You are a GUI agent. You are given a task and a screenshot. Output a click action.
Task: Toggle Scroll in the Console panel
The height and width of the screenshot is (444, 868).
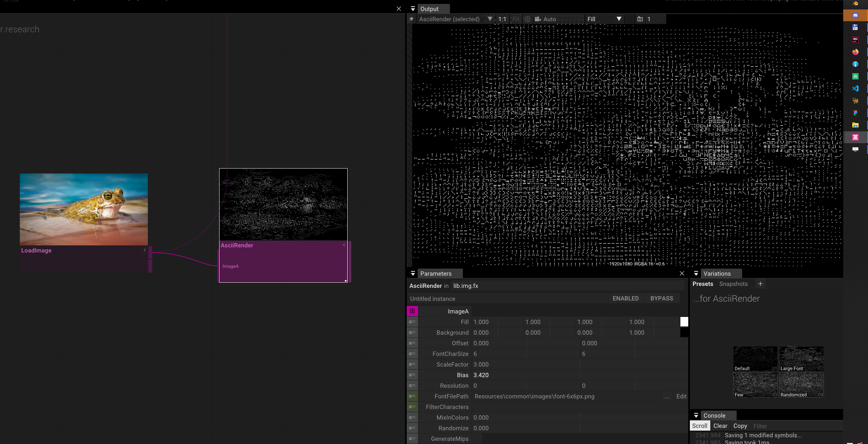pos(700,426)
